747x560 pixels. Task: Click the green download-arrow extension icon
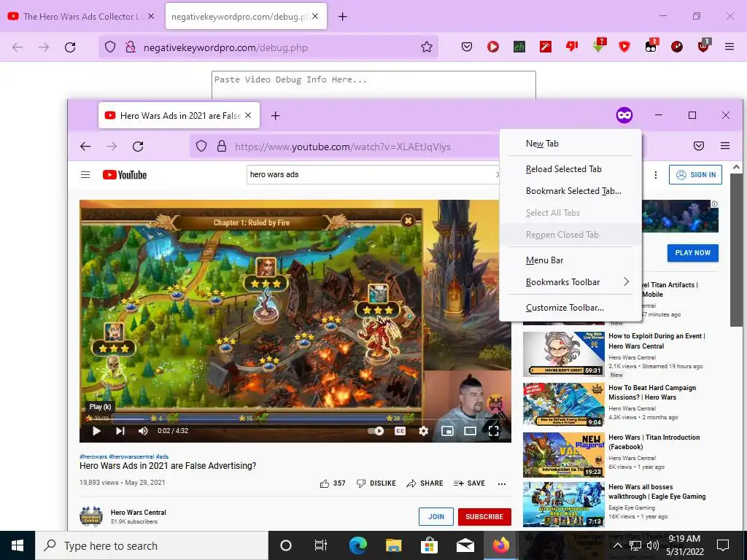(x=598, y=46)
